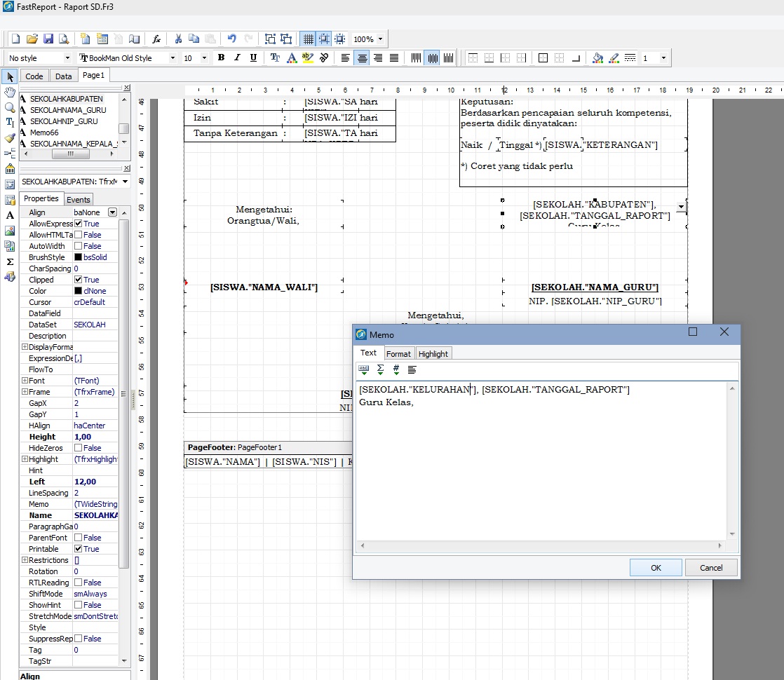Insert a Picture object from sidebar
The image size is (784, 680).
[10, 231]
